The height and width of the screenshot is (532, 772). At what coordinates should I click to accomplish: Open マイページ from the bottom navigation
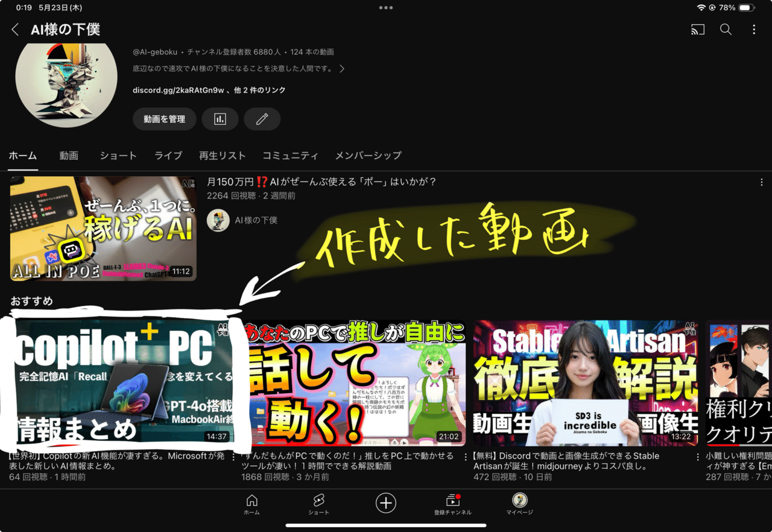pos(519,502)
